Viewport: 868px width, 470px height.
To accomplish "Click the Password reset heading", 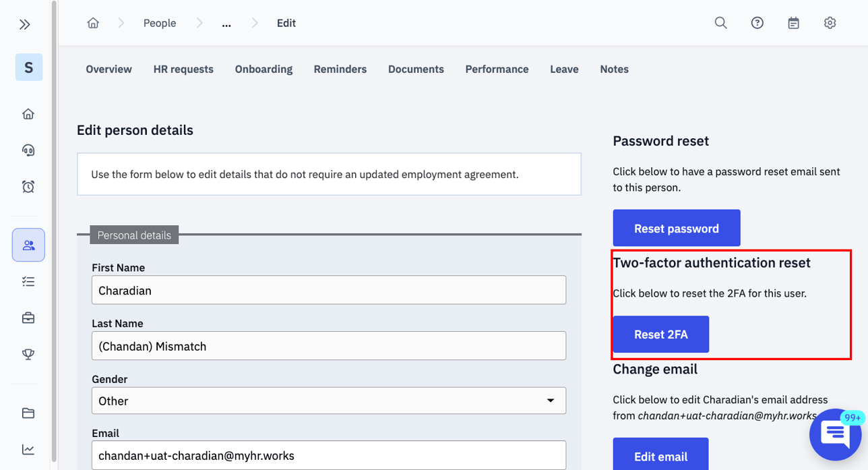I will (x=660, y=141).
